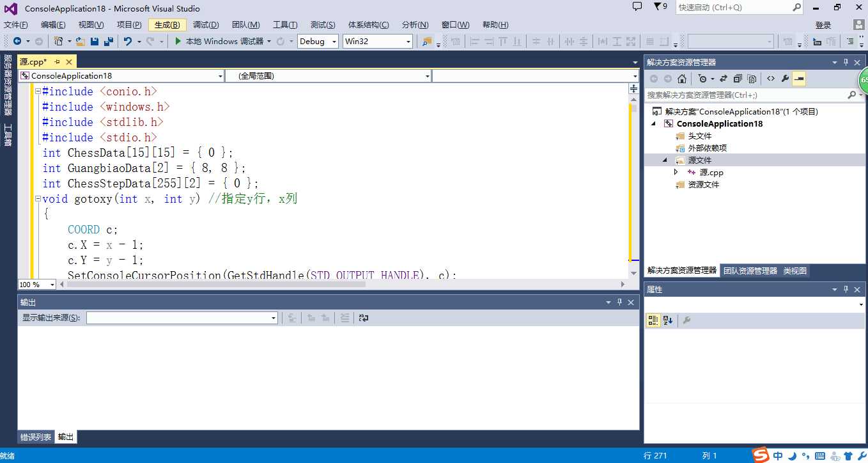Switch to the 类视图 tab
Viewport: 868px width, 463px height.
click(x=795, y=271)
